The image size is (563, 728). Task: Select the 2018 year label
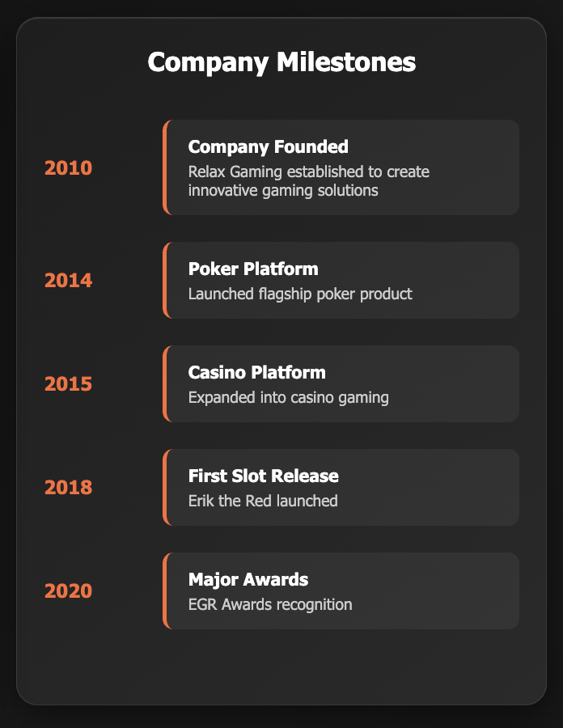click(68, 488)
